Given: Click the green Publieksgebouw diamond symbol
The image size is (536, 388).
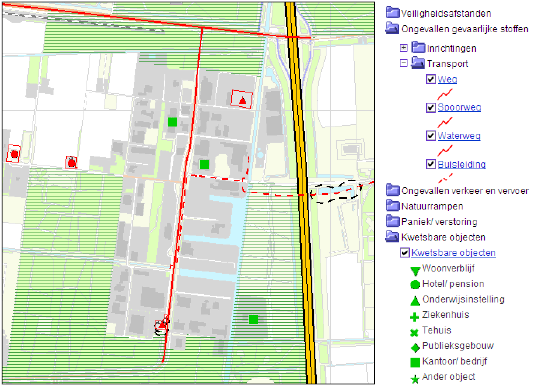Looking at the screenshot, I should [415, 348].
